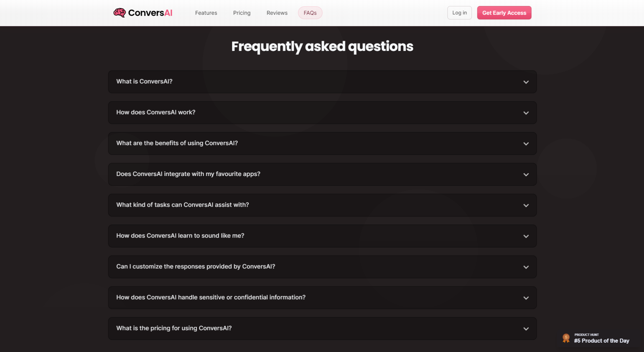This screenshot has height=352, width=644.
Task: Expand the 'What is ConversAI?' chevron
Action: (526, 82)
